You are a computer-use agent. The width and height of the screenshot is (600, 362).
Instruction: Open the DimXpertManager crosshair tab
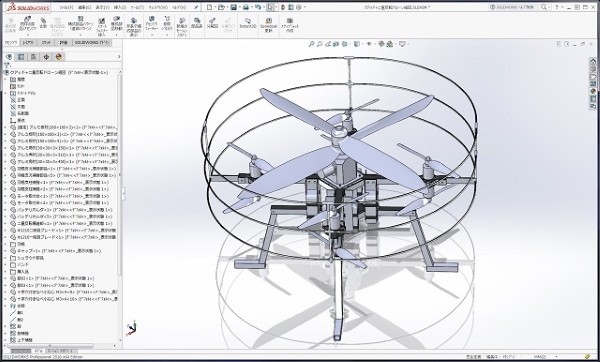pyautogui.click(x=46, y=57)
